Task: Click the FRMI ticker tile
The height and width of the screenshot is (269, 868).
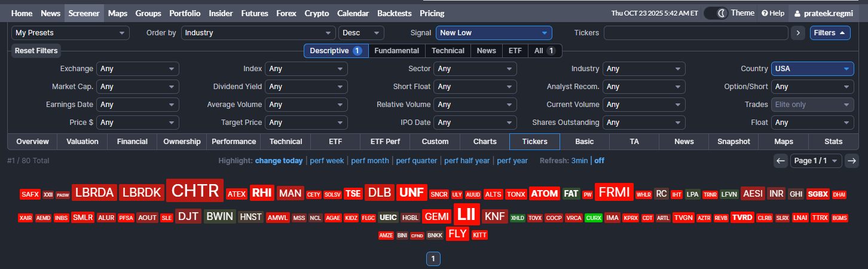Action: point(614,192)
